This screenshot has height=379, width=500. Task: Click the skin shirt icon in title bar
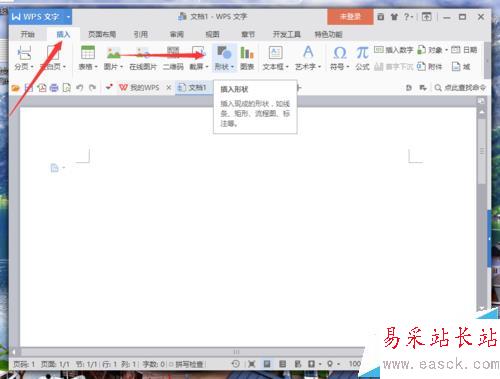click(394, 17)
